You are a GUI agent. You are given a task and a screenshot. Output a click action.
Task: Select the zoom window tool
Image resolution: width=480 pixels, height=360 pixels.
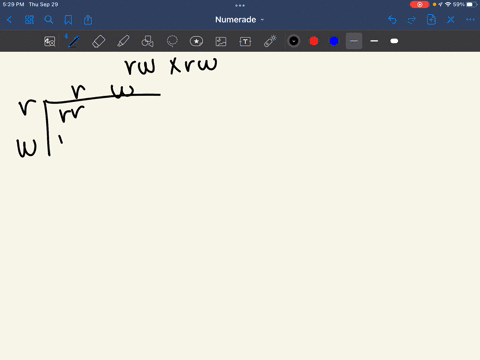point(50,41)
